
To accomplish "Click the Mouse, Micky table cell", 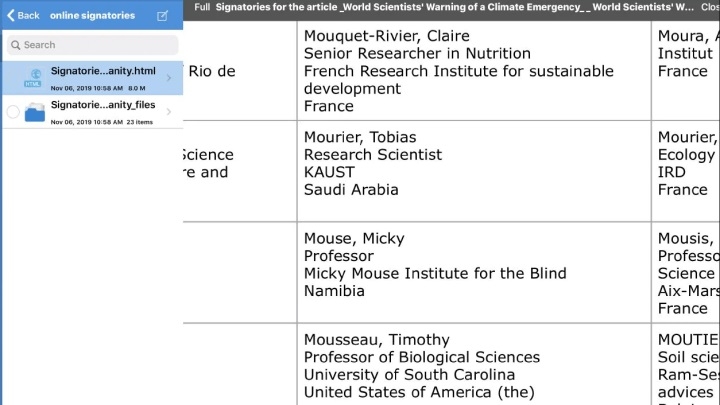I will click(474, 272).
